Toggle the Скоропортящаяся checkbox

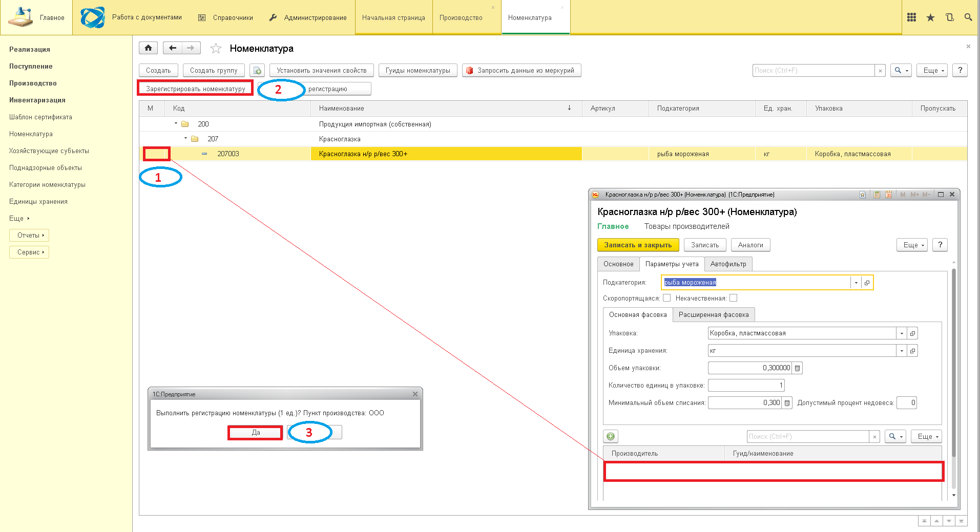coord(666,298)
